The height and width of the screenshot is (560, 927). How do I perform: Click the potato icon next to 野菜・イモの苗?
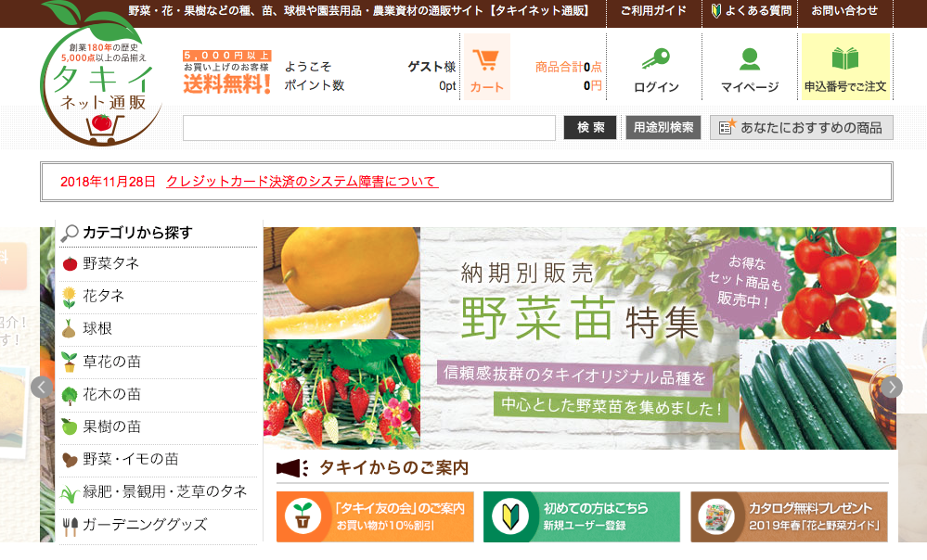[x=70, y=460]
